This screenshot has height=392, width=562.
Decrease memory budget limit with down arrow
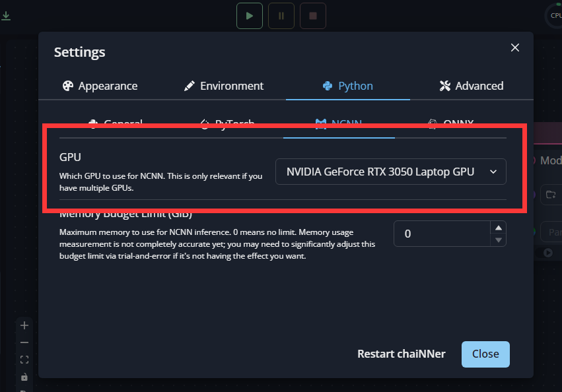498,240
